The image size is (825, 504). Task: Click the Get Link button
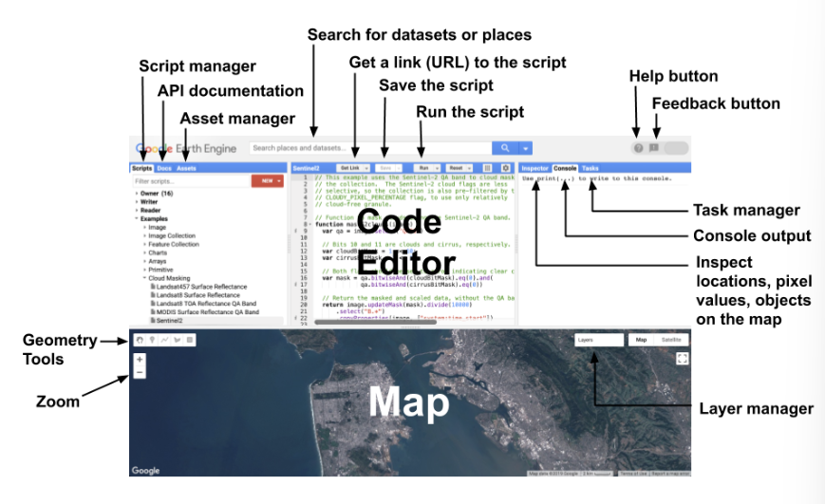click(x=349, y=168)
